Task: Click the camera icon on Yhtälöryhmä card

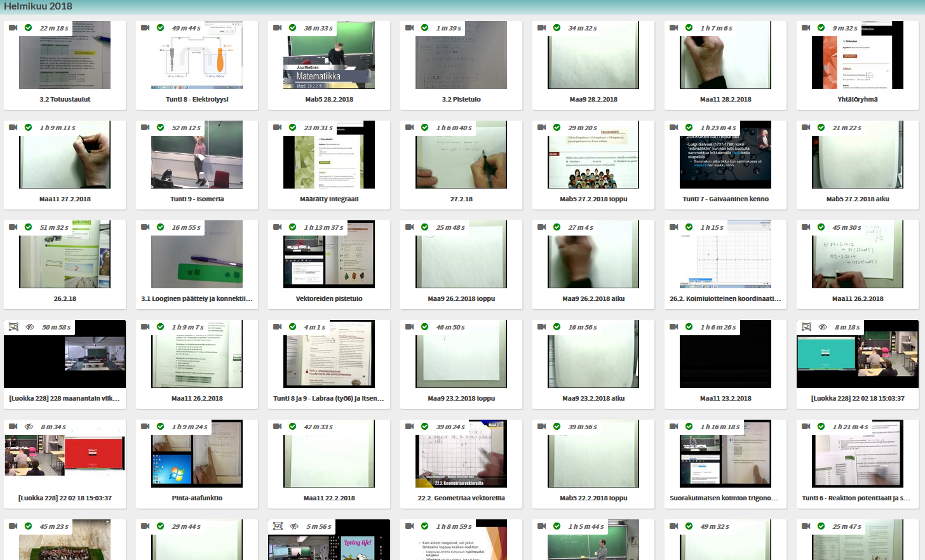Action: coord(806,28)
